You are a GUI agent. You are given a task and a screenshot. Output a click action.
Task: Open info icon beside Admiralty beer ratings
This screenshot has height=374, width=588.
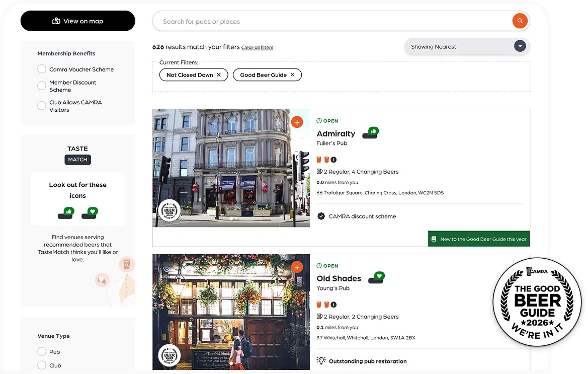click(333, 160)
